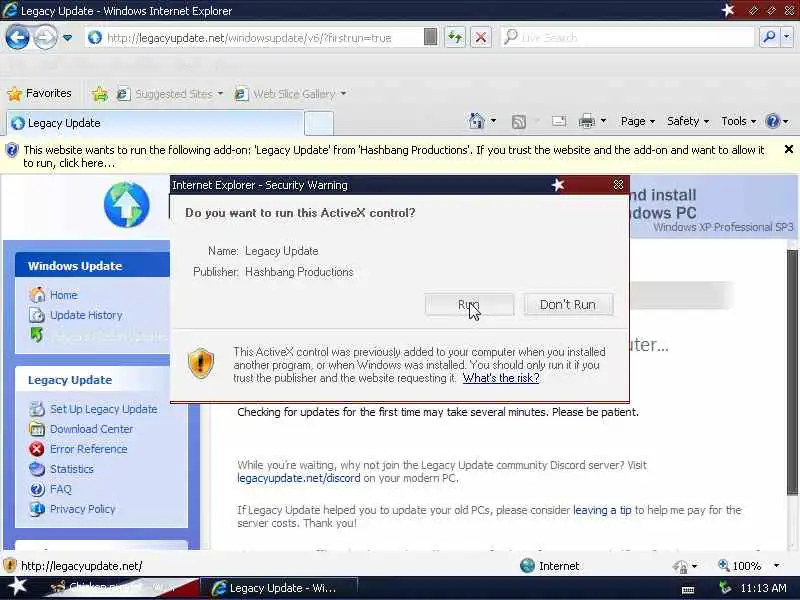This screenshot has width=800, height=600.
Task: Click the Print toolbar icon
Action: (x=587, y=121)
